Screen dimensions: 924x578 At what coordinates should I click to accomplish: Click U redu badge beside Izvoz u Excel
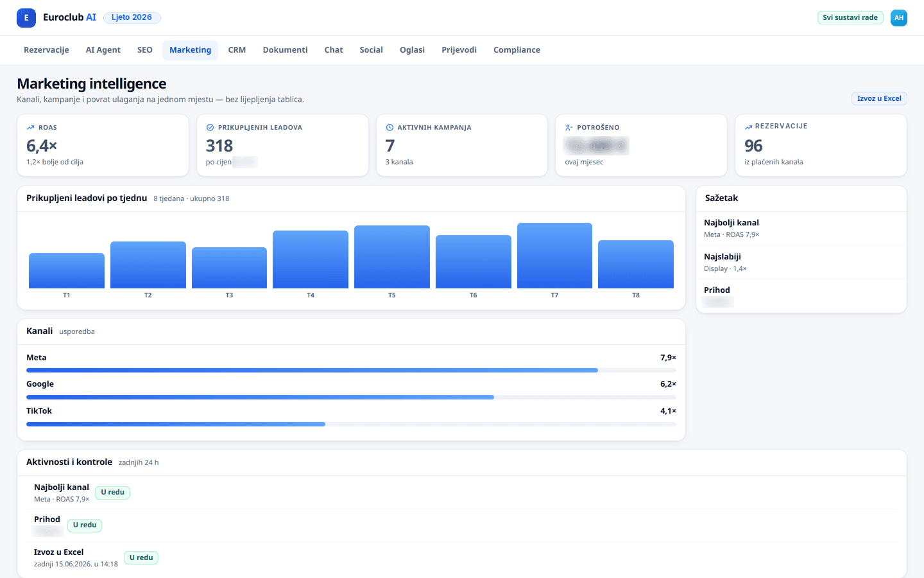click(141, 558)
